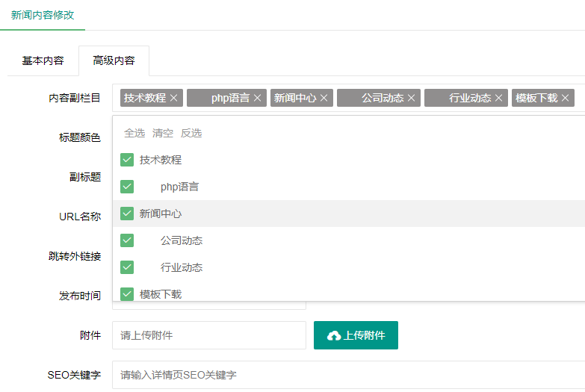Remove the 技术教程 tag via its X
Image resolution: width=585 pixels, height=392 pixels.
174,98
